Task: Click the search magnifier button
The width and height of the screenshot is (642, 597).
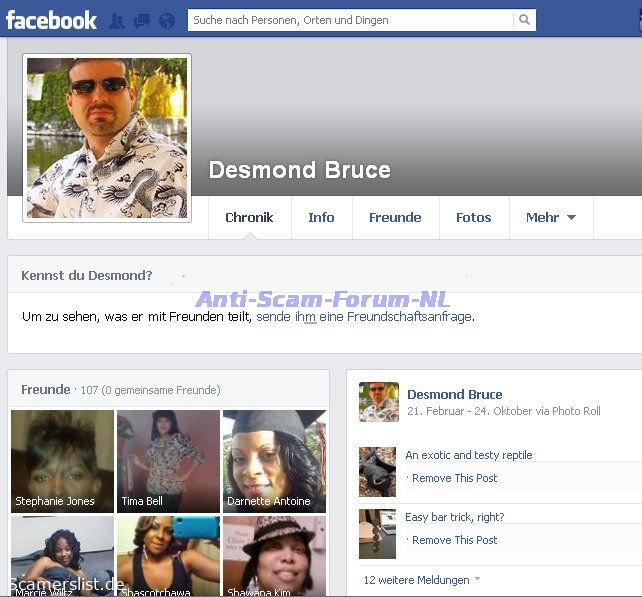Action: pos(524,20)
